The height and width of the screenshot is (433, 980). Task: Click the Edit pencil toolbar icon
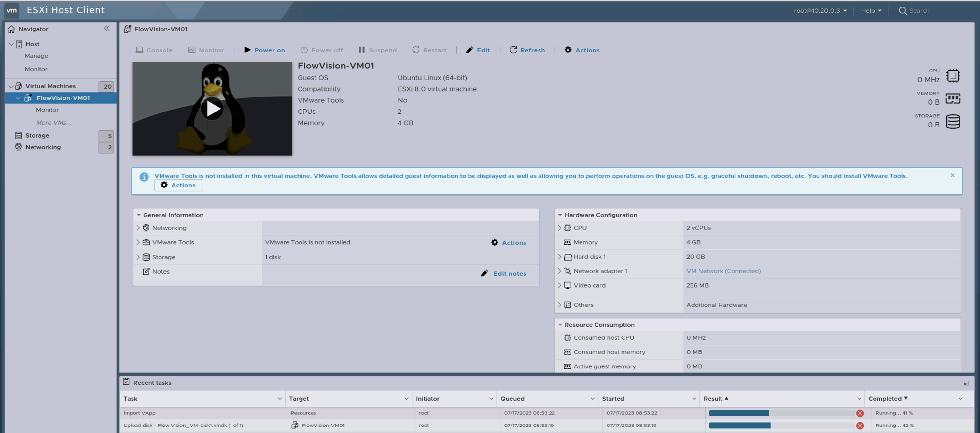tap(469, 50)
